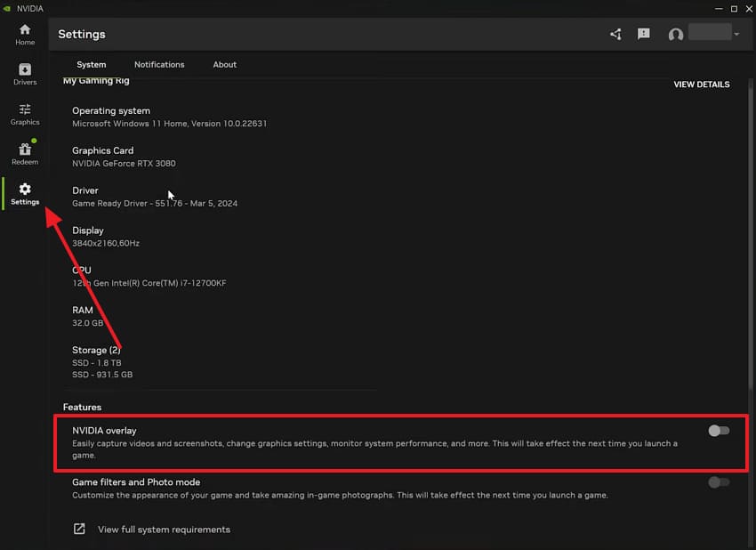Open the About tab
This screenshot has height=550, width=756.
pos(225,65)
